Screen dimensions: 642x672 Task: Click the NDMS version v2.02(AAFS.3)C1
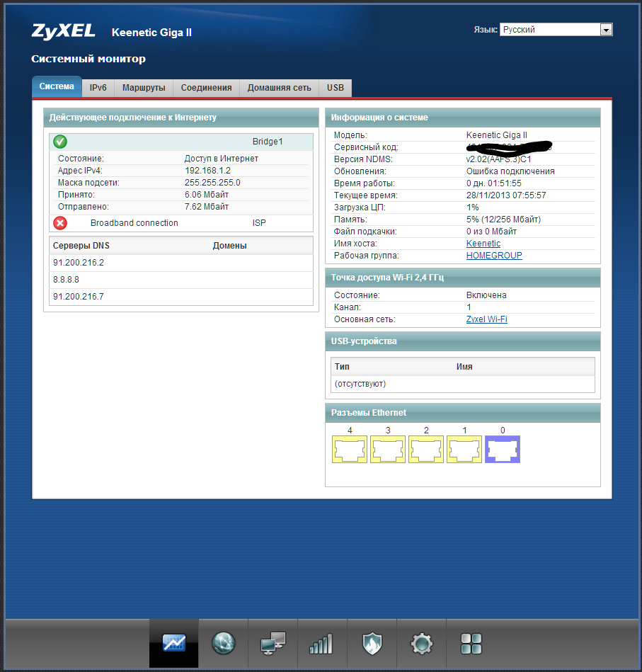[498, 159]
